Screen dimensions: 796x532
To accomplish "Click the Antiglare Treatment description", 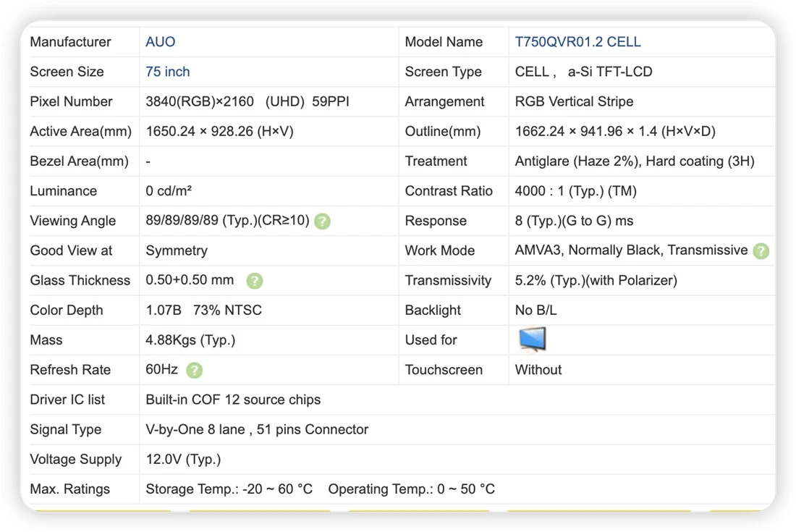I will (635, 161).
